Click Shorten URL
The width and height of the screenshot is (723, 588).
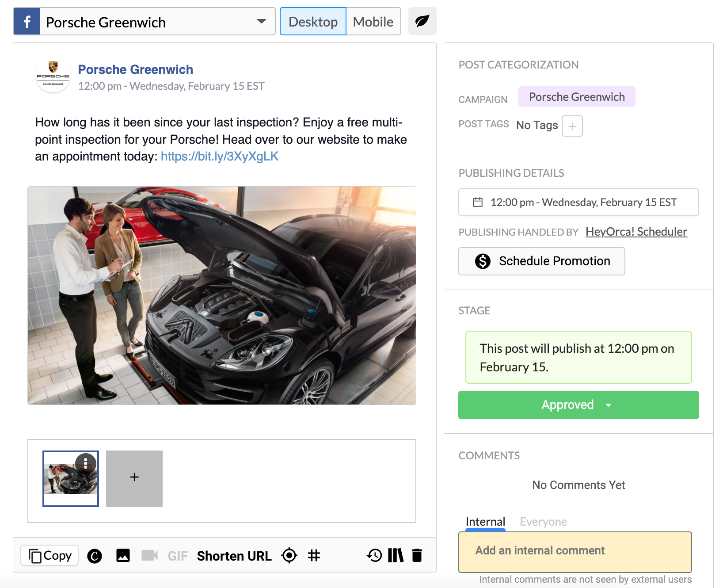point(234,556)
